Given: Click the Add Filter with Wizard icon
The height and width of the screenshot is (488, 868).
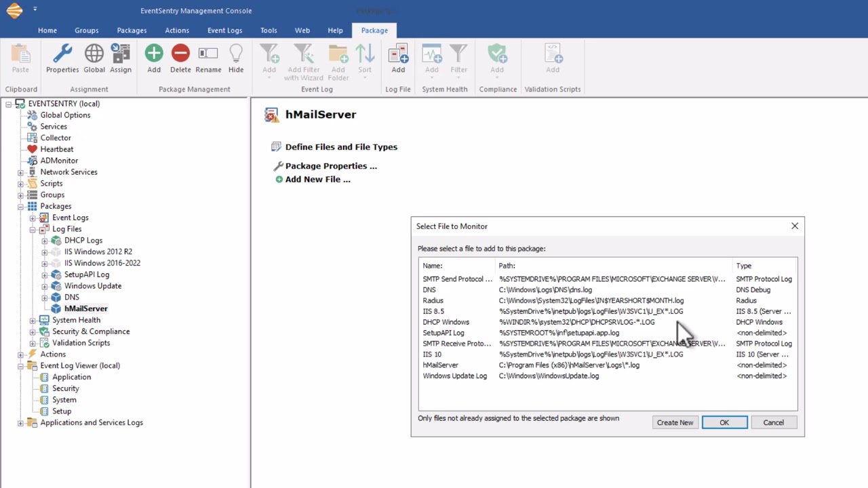Looking at the screenshot, I should click(x=303, y=54).
